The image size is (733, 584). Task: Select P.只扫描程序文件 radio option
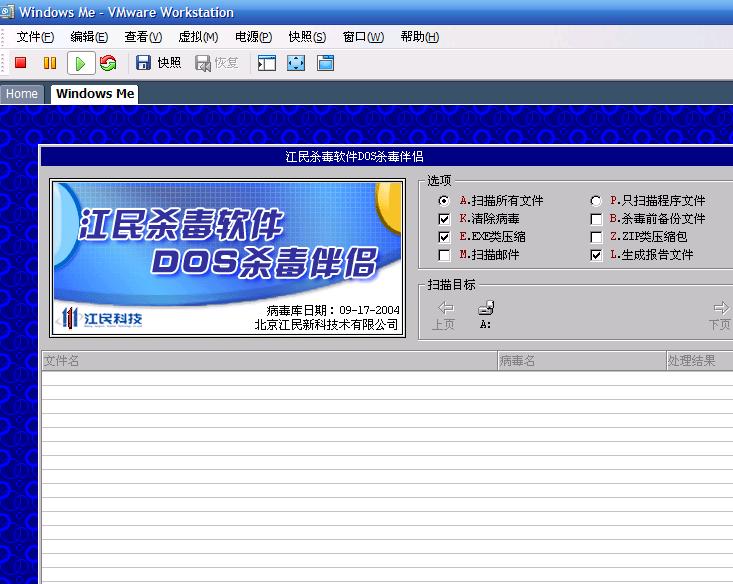(x=596, y=201)
